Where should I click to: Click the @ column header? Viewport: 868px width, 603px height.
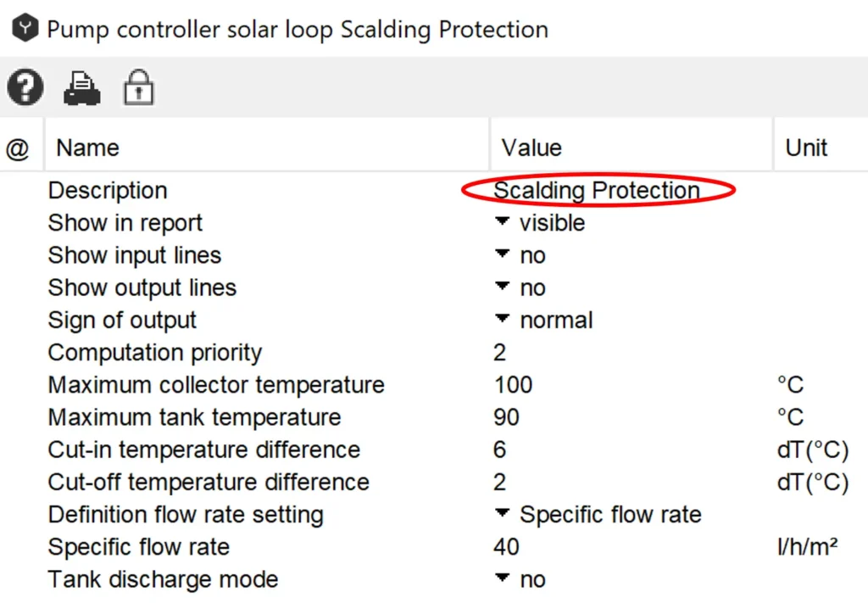[x=18, y=148]
